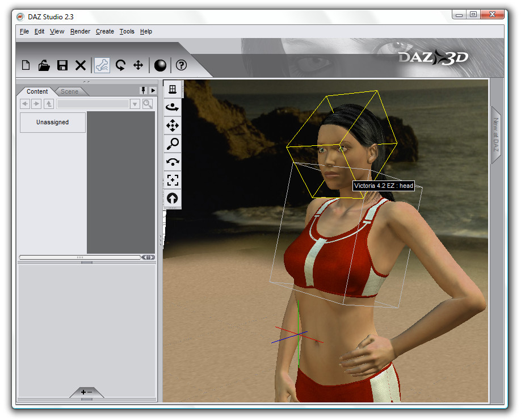
Task: Frame the selection with the bracket target icon
Action: [173, 180]
